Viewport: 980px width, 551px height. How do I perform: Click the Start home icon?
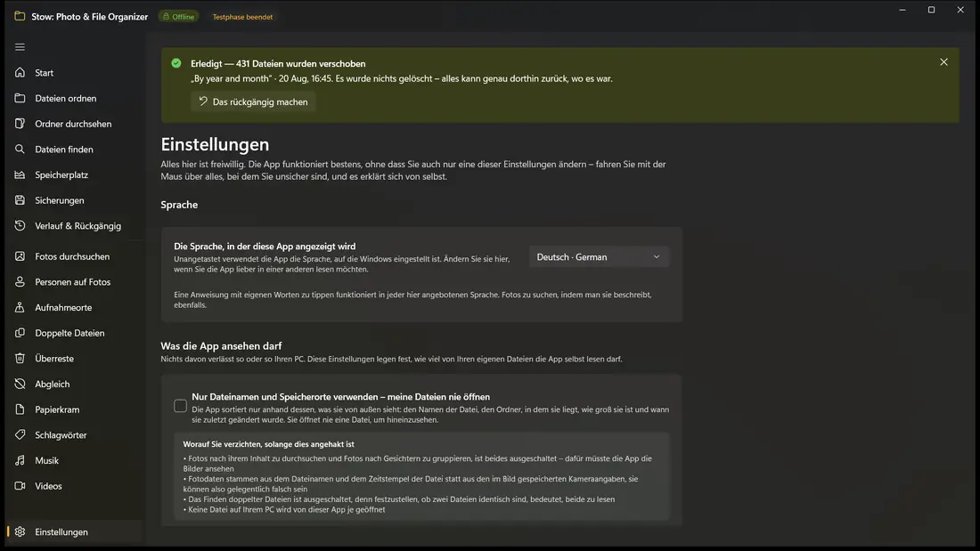tap(20, 72)
